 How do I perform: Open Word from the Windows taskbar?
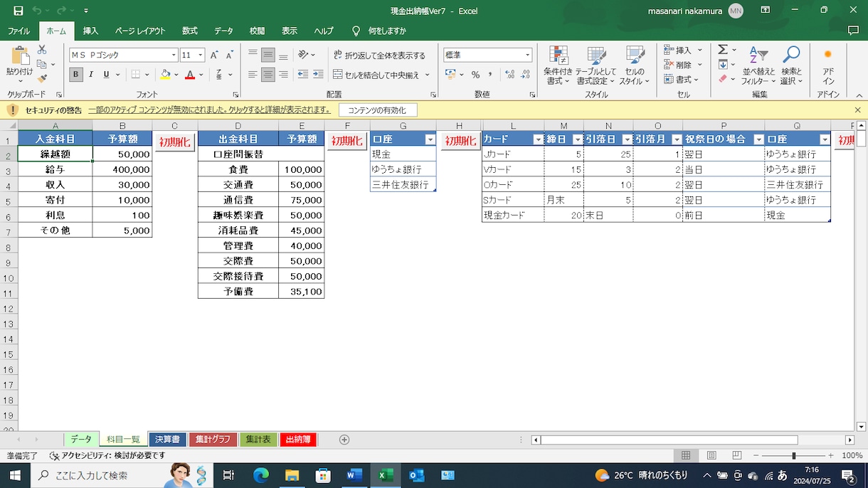pos(354,475)
